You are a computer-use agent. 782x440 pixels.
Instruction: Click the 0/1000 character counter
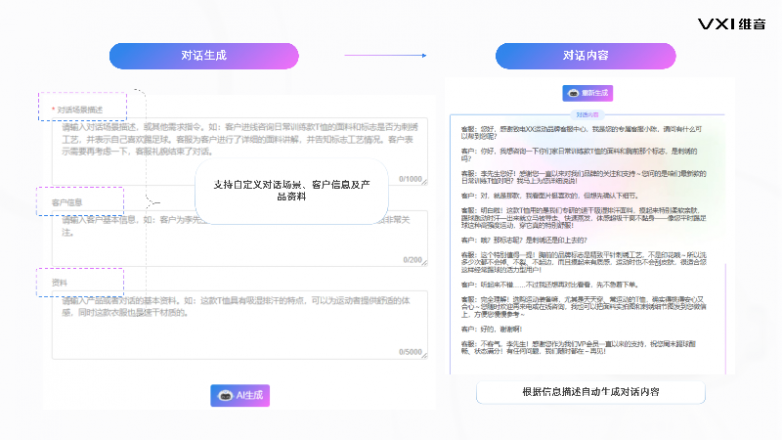click(x=410, y=179)
